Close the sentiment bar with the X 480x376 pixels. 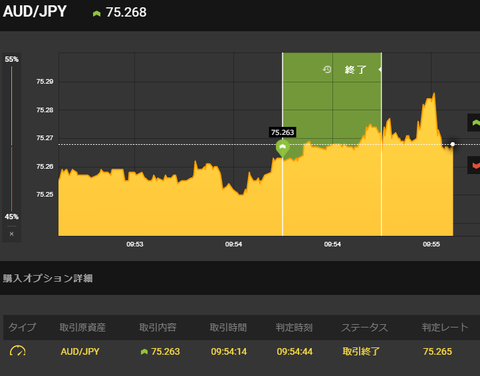tap(12, 234)
